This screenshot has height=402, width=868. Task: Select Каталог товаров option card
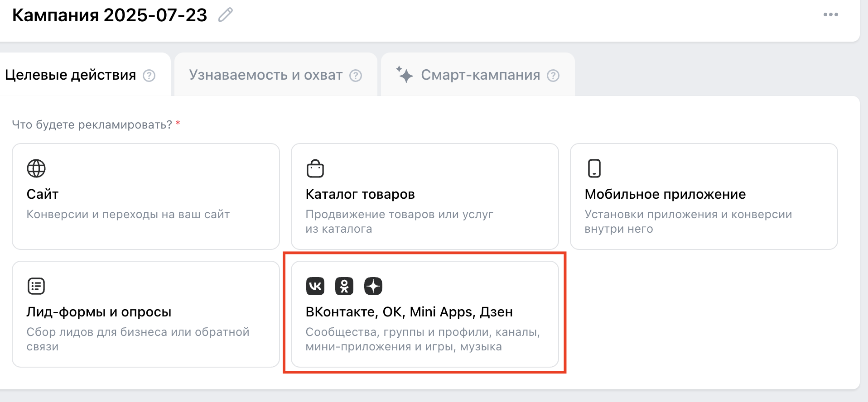point(424,196)
